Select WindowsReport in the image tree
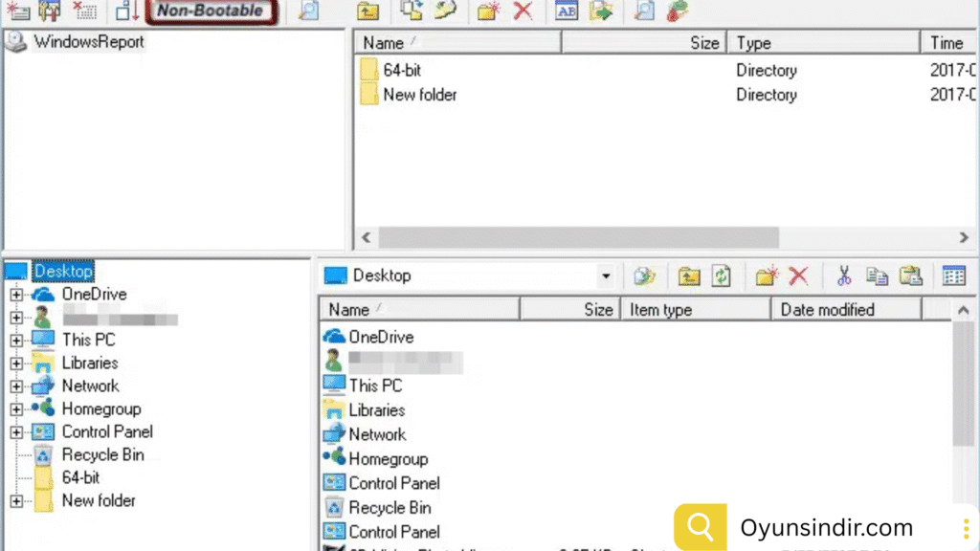This screenshot has height=551, width=980. [88, 42]
